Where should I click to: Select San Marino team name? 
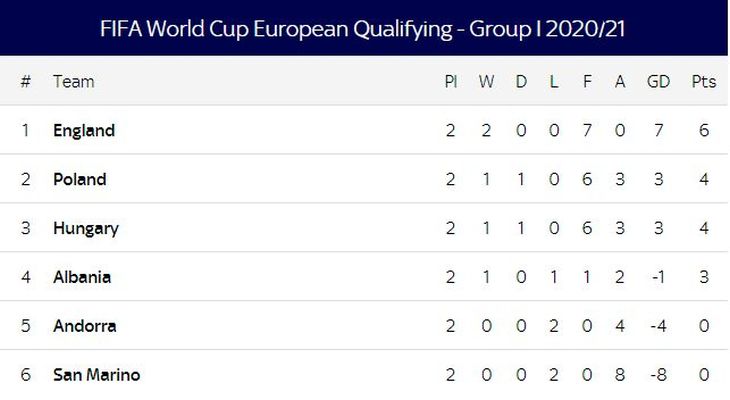tap(96, 375)
